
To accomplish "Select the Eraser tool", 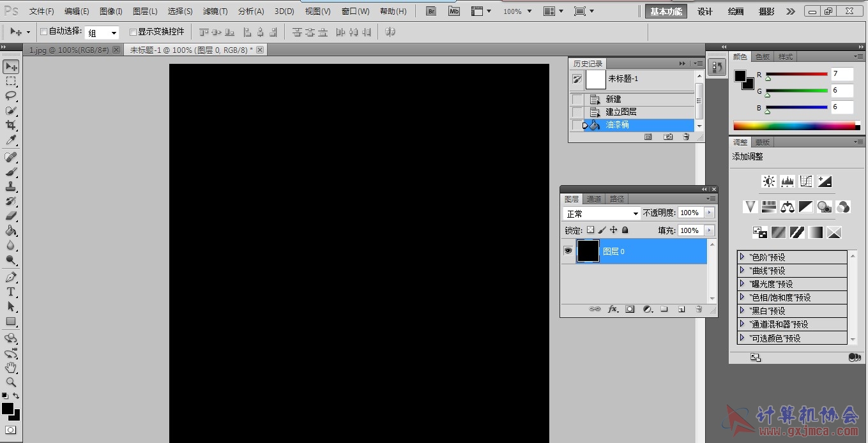I will [11, 216].
